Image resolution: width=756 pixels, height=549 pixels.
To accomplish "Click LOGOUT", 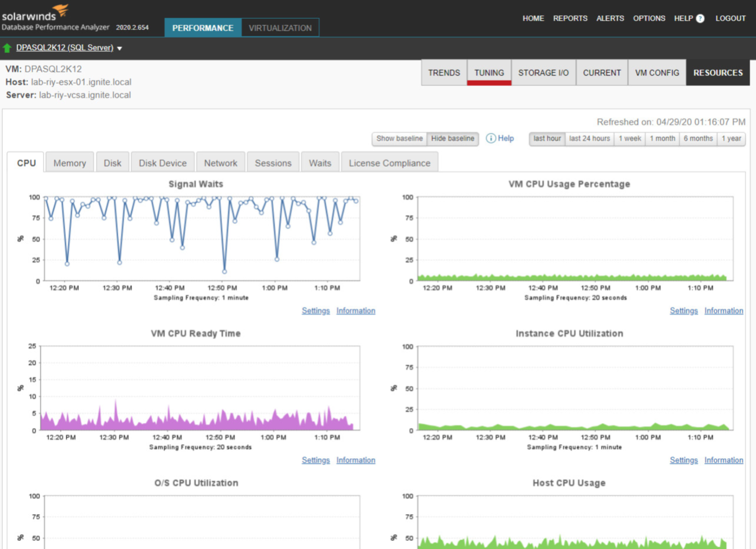I will click(x=731, y=18).
